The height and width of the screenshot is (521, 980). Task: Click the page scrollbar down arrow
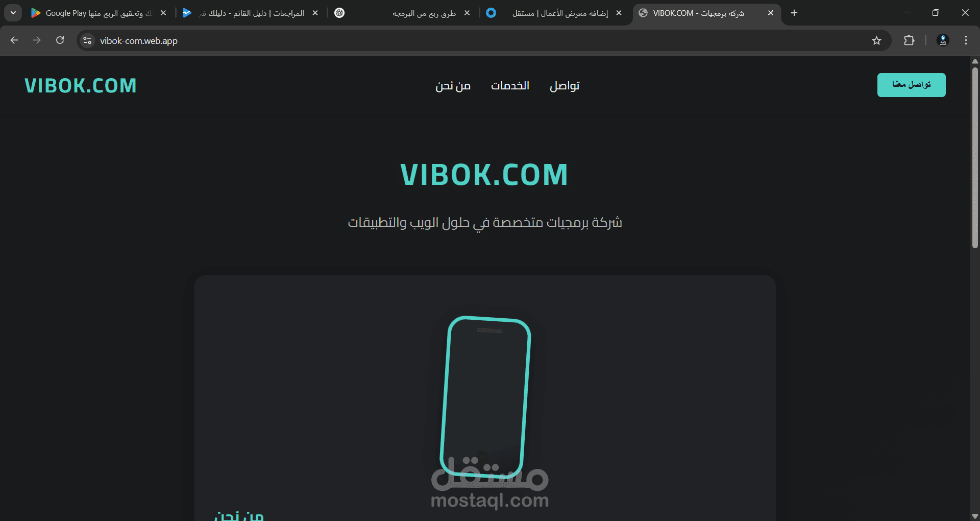coord(975,516)
